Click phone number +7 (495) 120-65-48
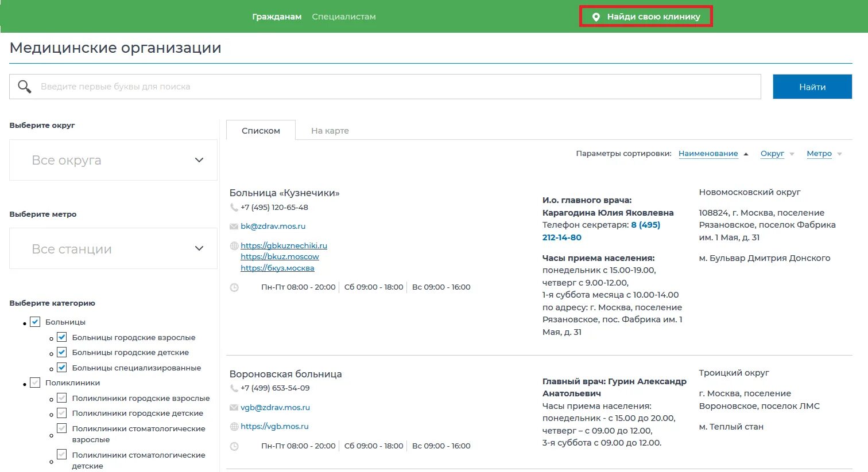 coord(274,208)
